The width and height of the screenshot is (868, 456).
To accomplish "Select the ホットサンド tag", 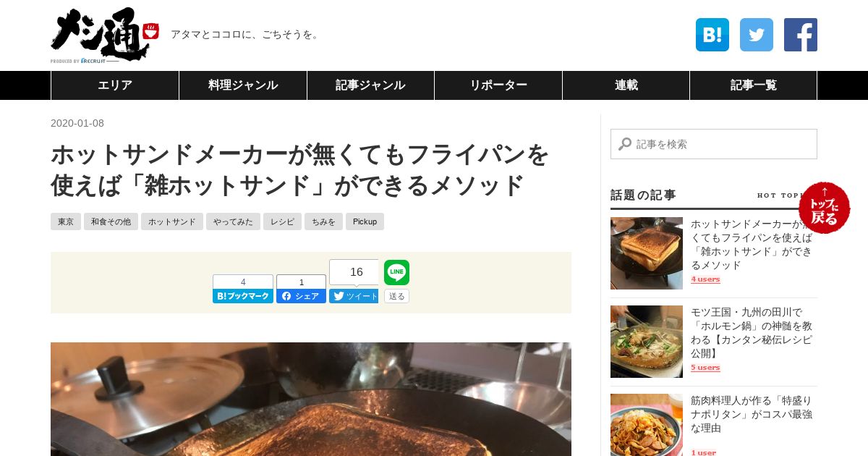I will pyautogui.click(x=172, y=221).
